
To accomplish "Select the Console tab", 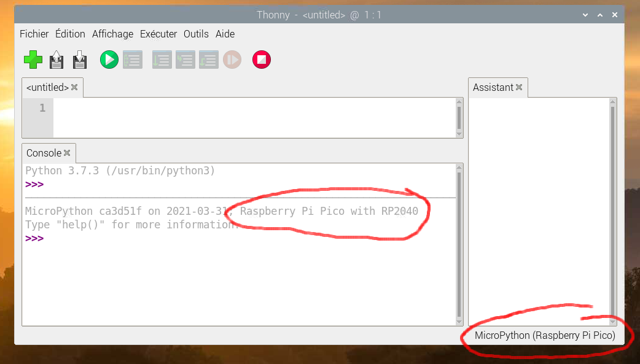I will pyautogui.click(x=44, y=153).
